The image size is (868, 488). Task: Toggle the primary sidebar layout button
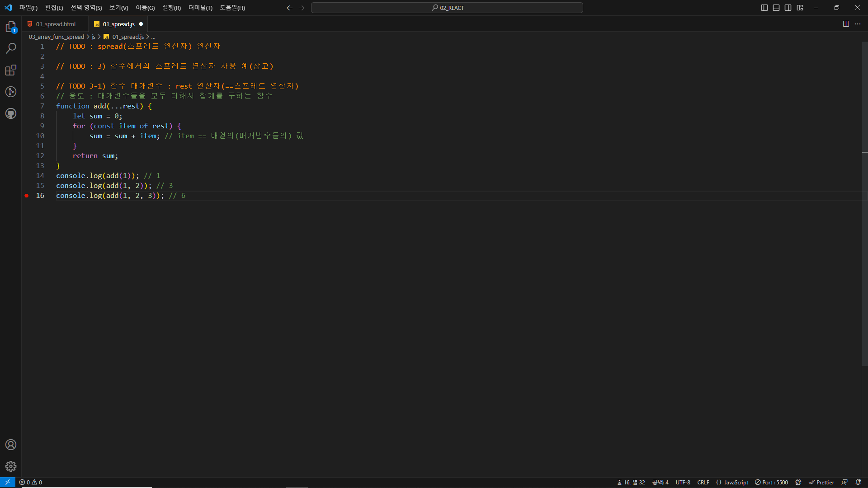pyautogui.click(x=764, y=8)
